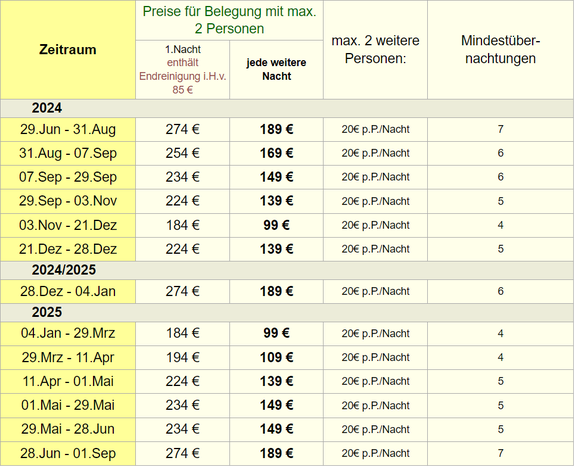This screenshot has height=467, width=575.
Task: Click "274 €" in the 28.Dez - 04.Jan row
Action: click(183, 291)
